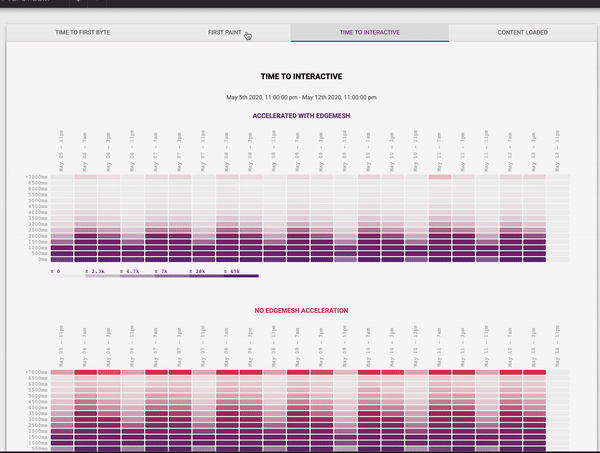The image size is (600, 453).
Task: Click the 3500ms axis label in no-acceleration chart
Action: (x=38, y=413)
